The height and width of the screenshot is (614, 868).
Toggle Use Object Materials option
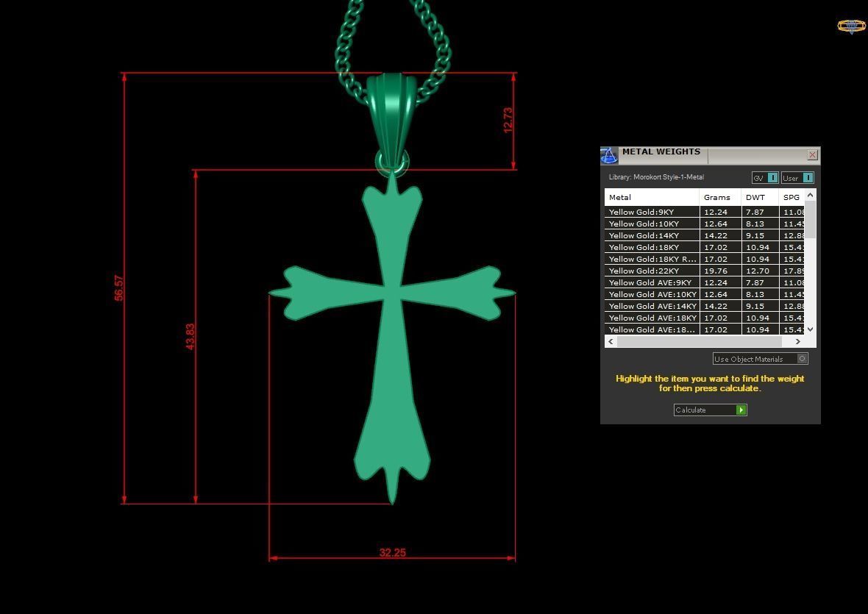[x=760, y=359]
